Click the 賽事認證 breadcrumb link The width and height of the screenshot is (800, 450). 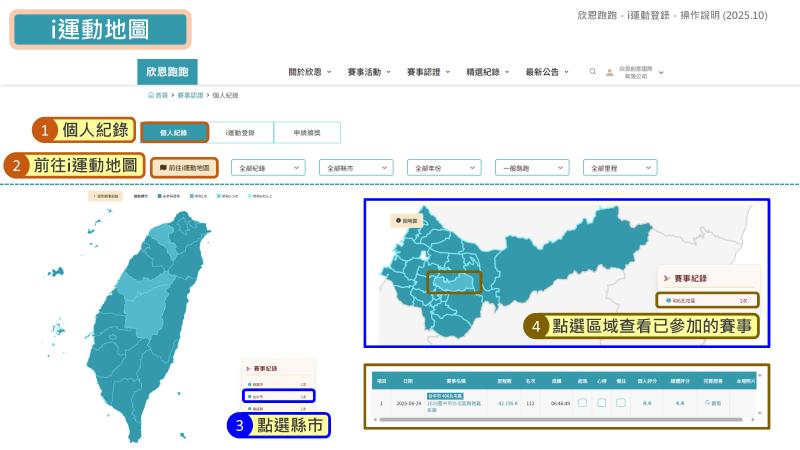tap(190, 95)
